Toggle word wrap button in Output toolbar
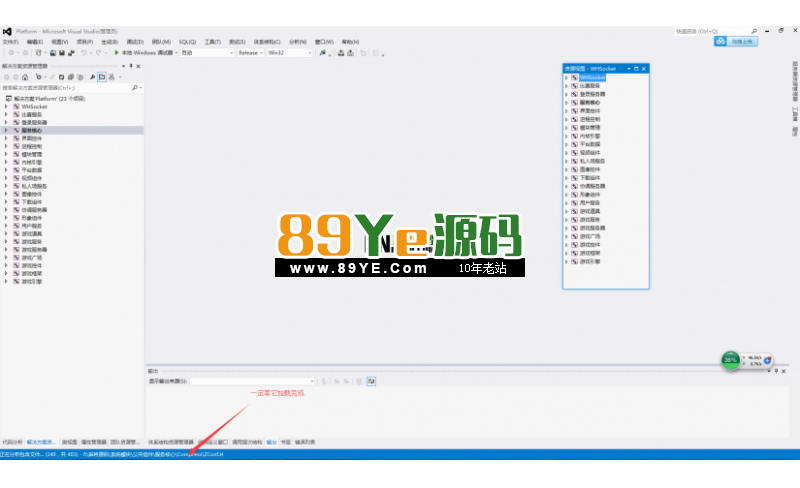 point(371,381)
